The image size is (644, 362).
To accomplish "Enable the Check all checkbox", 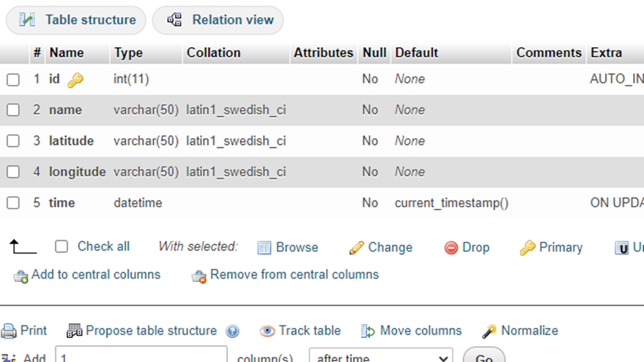I will [62, 246].
